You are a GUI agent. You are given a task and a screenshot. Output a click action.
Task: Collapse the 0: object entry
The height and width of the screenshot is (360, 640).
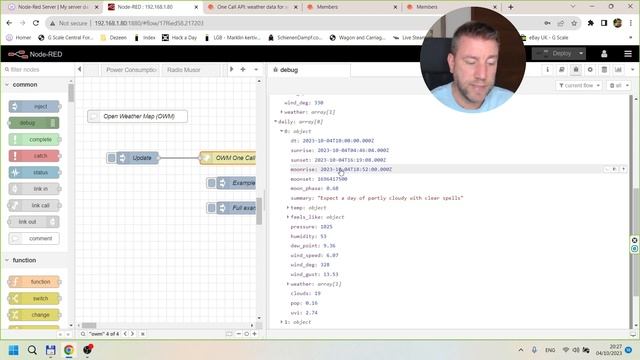pos(281,131)
